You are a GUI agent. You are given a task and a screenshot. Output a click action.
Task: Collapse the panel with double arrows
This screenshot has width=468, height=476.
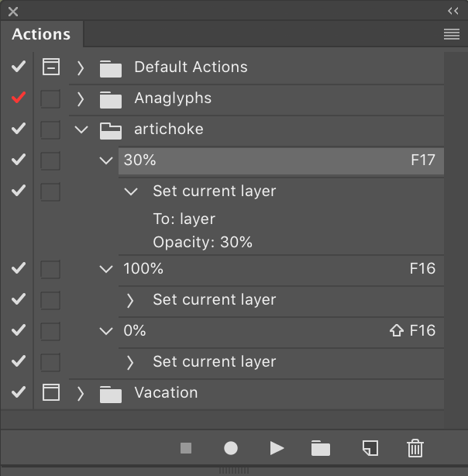pos(453,11)
